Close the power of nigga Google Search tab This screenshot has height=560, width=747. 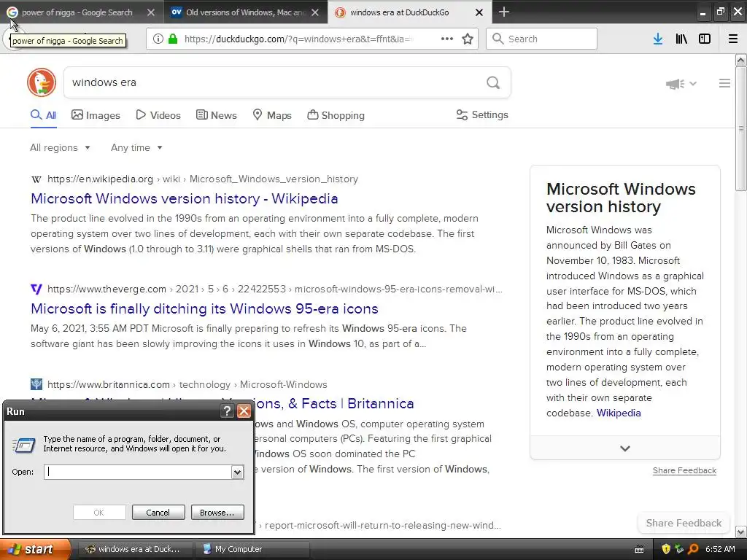tap(150, 12)
